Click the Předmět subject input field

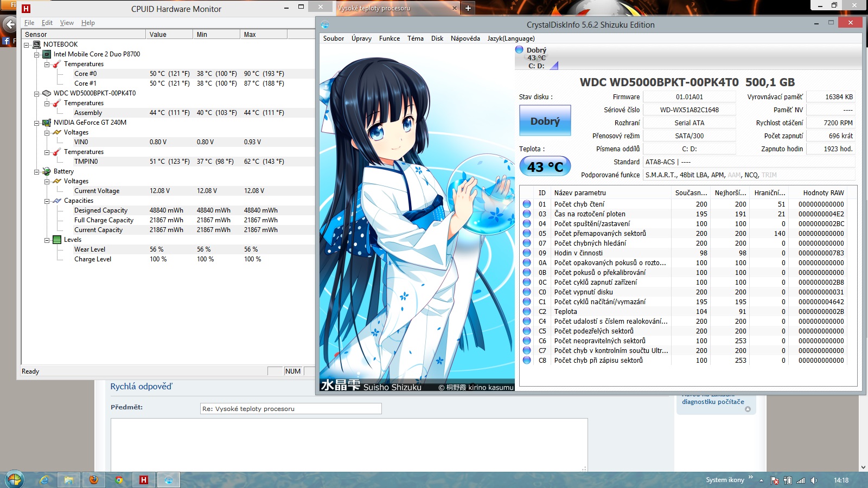pyautogui.click(x=291, y=409)
